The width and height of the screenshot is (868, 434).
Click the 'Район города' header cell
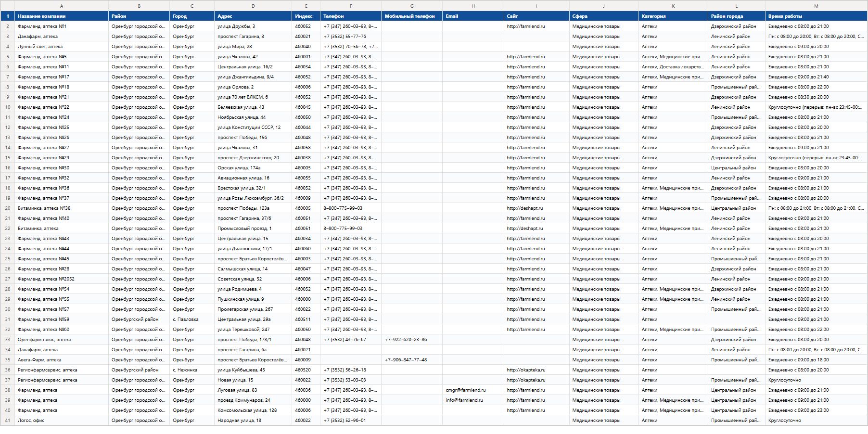point(737,16)
